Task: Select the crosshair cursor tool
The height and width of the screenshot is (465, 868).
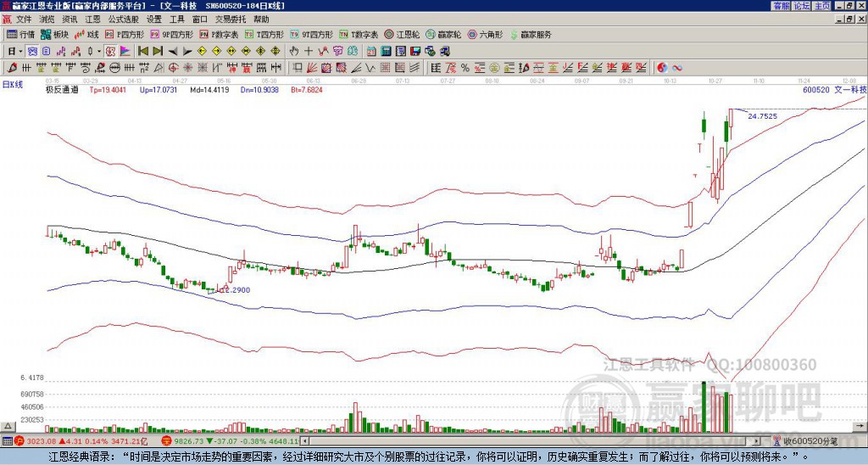Action: (309, 52)
